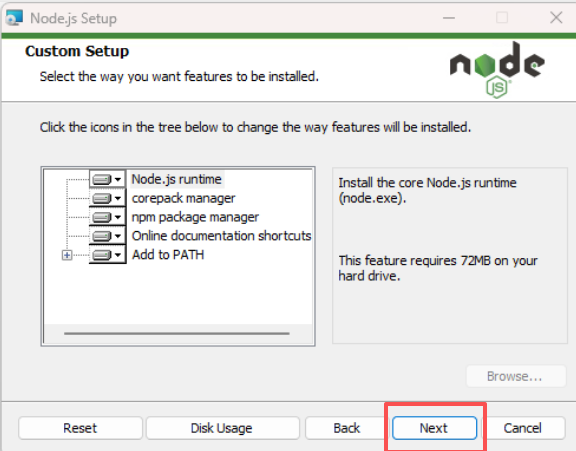
Task: Expand the Add to PATH tree node
Action: tap(67, 255)
